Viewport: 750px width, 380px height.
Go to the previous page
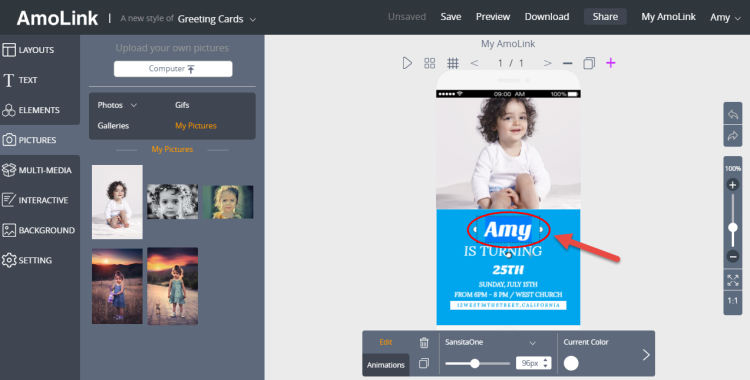point(474,63)
